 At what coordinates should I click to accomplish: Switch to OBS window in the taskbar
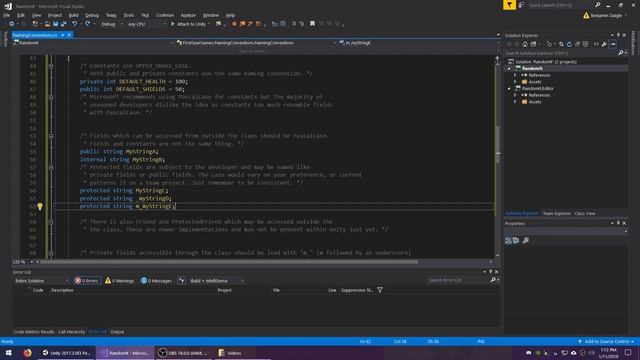point(183,353)
